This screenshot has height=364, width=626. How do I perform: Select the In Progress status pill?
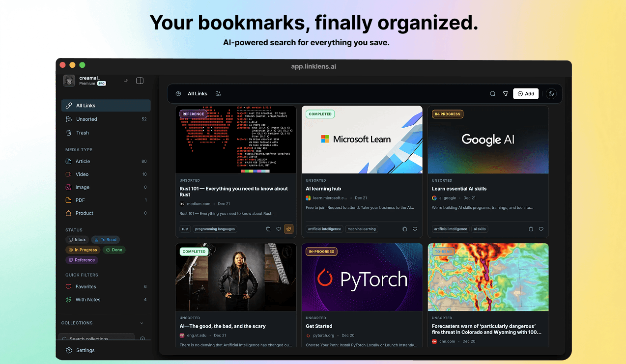[x=83, y=250]
